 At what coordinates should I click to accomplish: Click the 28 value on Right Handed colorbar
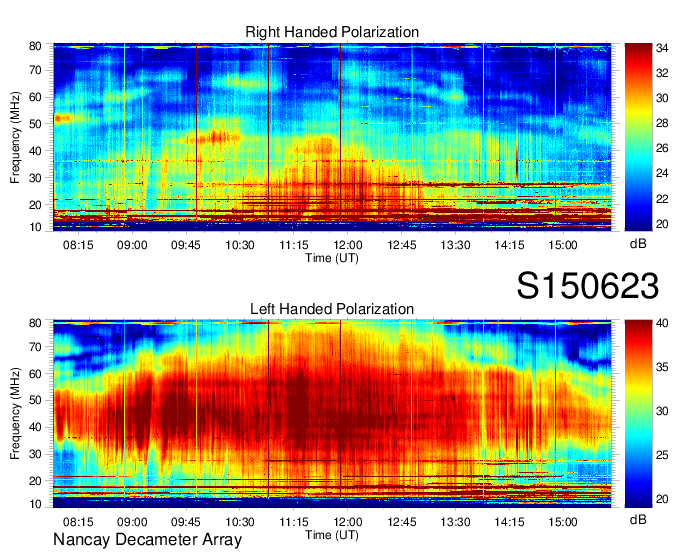662,123
